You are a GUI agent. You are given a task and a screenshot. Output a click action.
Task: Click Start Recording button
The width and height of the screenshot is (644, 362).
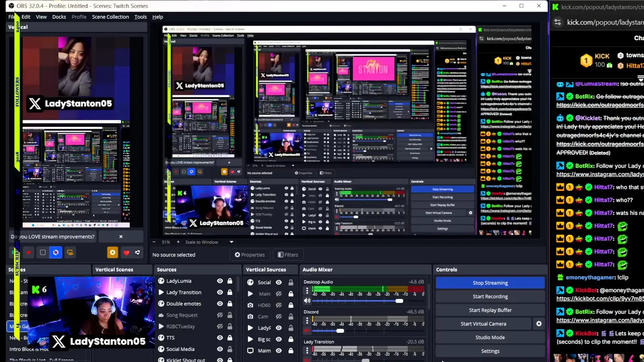(x=490, y=296)
